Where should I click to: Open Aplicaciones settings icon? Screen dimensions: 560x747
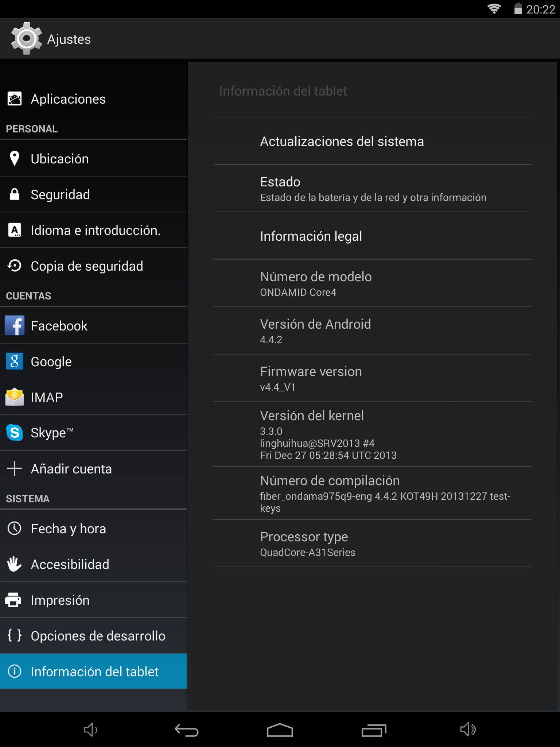(15, 99)
